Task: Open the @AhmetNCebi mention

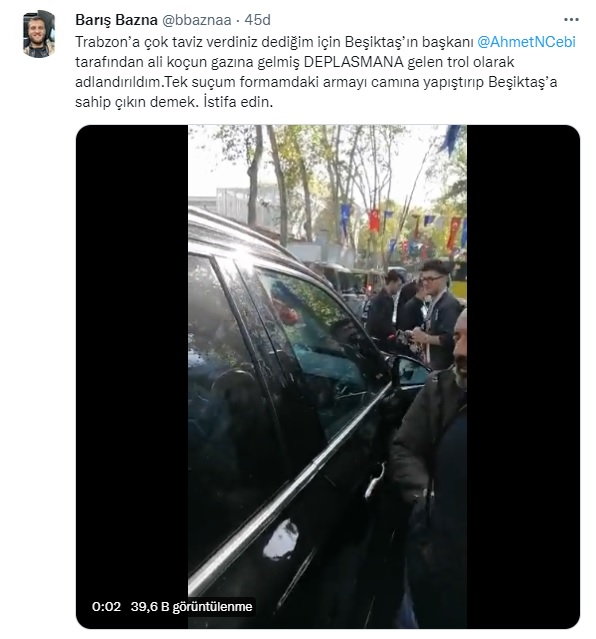Action: (526, 42)
